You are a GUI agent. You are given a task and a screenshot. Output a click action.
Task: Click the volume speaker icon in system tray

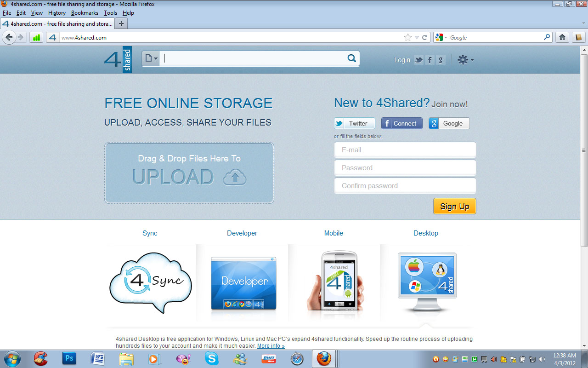[x=542, y=359]
